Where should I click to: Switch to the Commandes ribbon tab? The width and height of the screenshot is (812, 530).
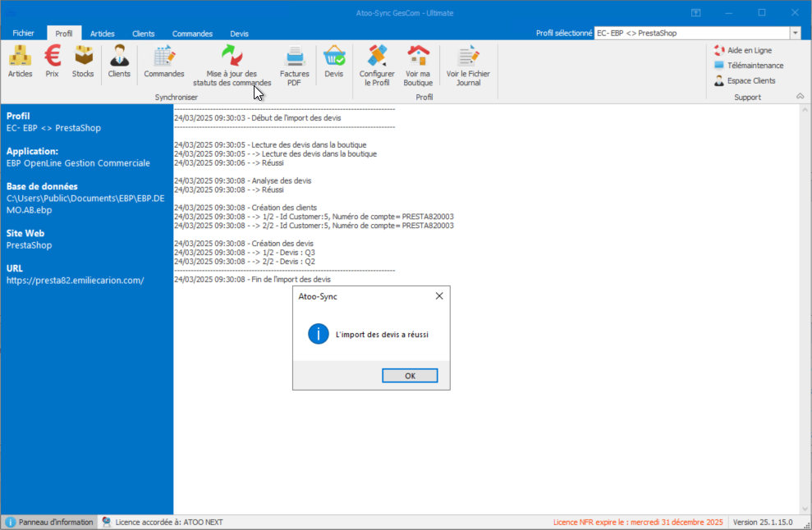click(192, 34)
